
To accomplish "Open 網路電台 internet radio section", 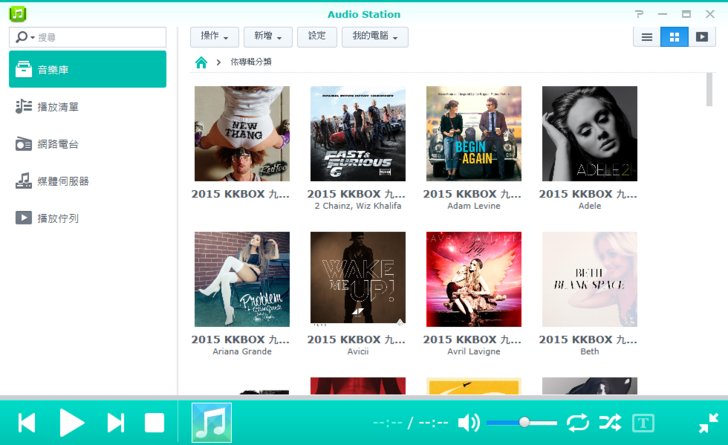I will point(88,144).
